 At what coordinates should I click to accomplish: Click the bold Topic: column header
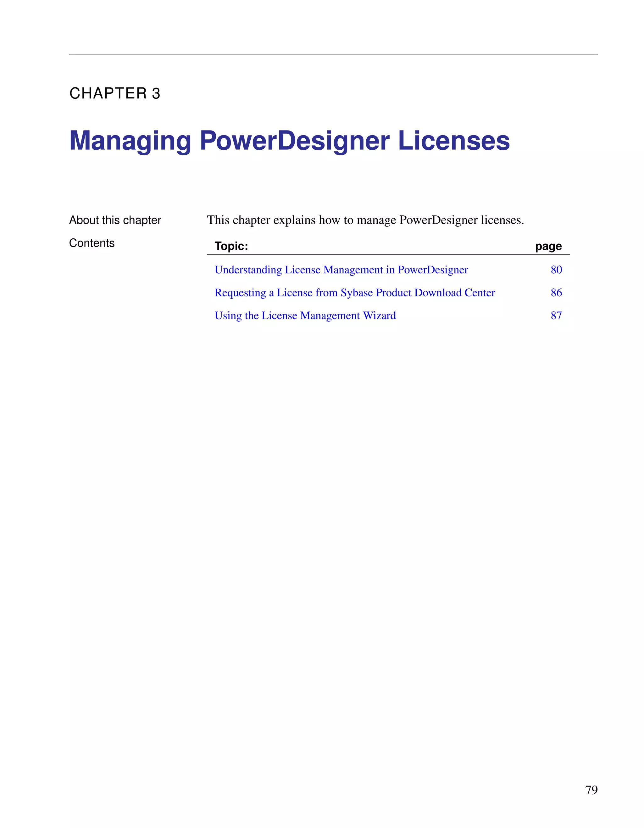pos(231,247)
